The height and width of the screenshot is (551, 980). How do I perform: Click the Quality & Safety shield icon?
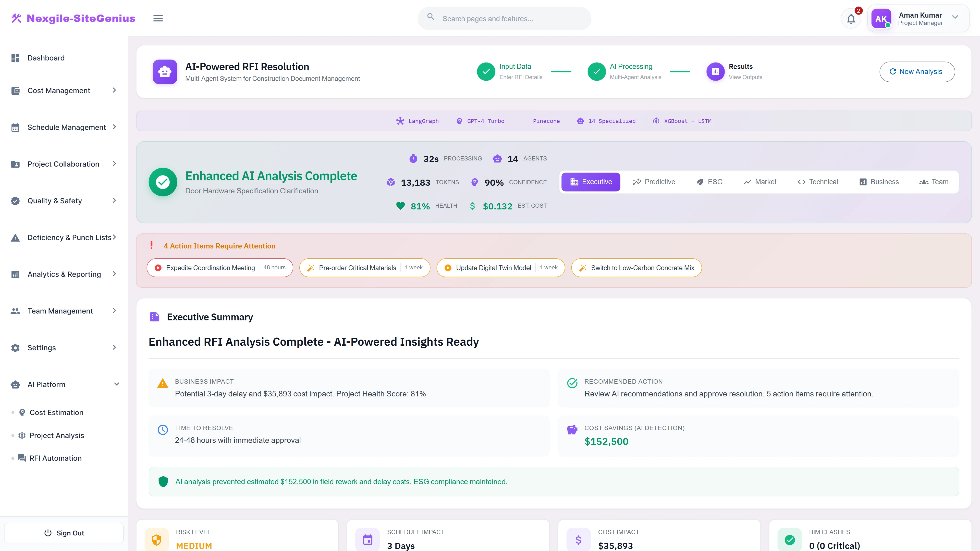coord(15,201)
